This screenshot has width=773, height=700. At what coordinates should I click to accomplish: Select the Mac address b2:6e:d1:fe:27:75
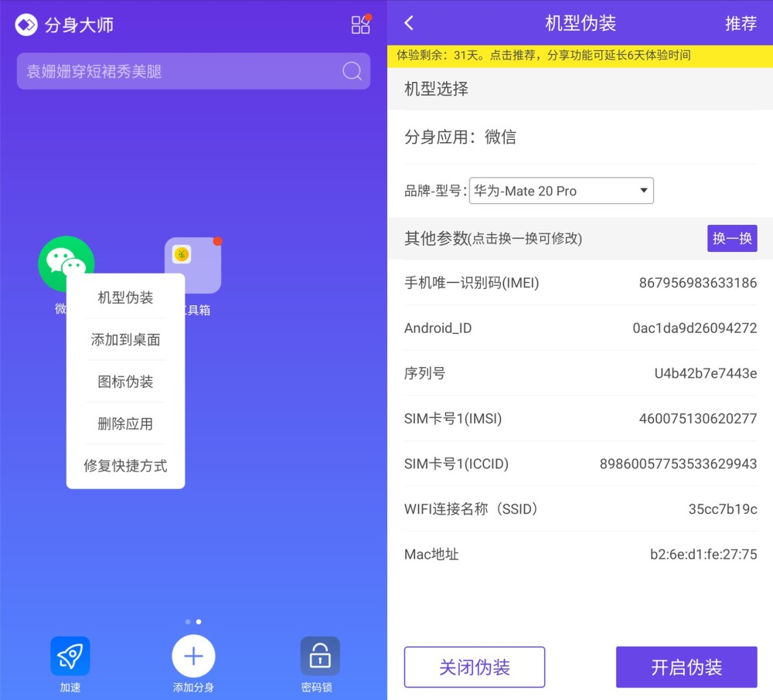click(x=703, y=554)
